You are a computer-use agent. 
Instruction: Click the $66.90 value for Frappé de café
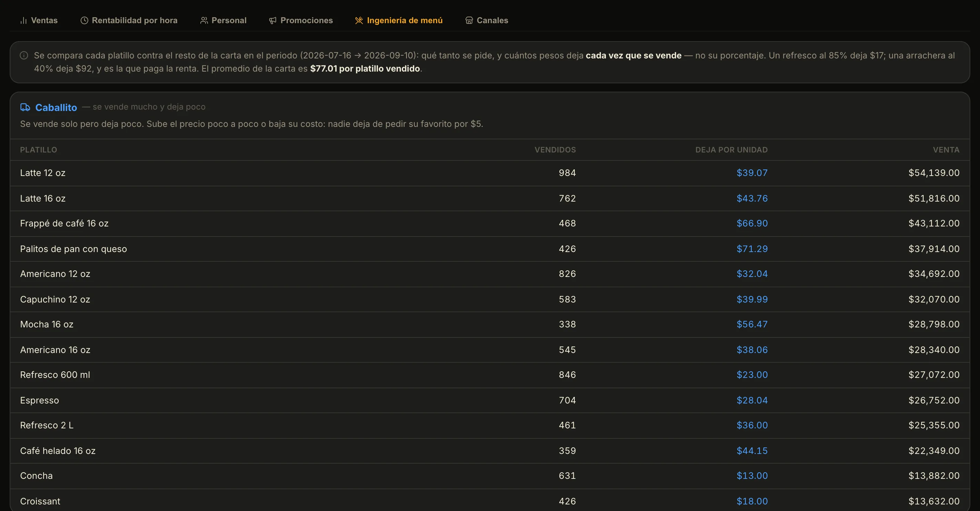click(x=752, y=223)
